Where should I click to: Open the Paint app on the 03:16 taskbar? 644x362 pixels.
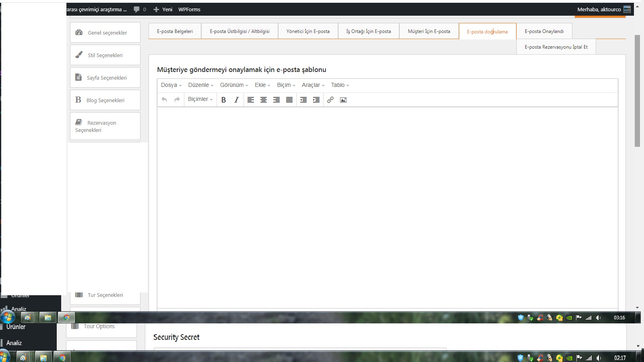[28, 318]
